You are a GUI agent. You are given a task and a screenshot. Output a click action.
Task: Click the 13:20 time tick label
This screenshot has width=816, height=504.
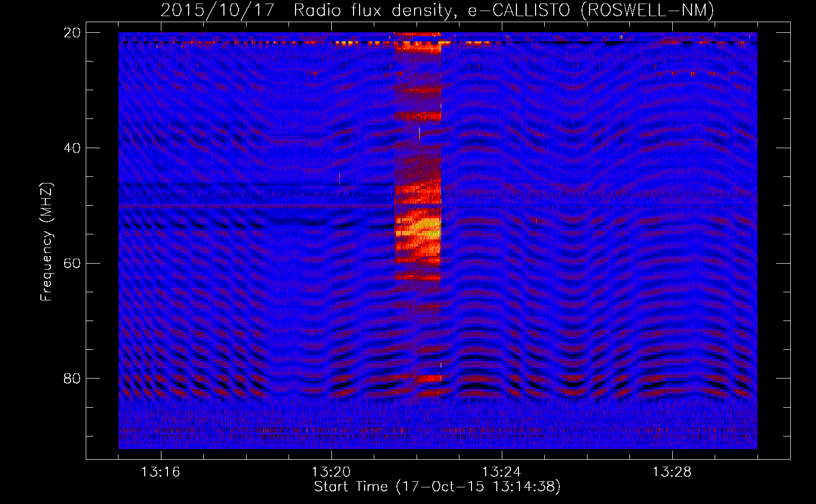click(x=331, y=472)
